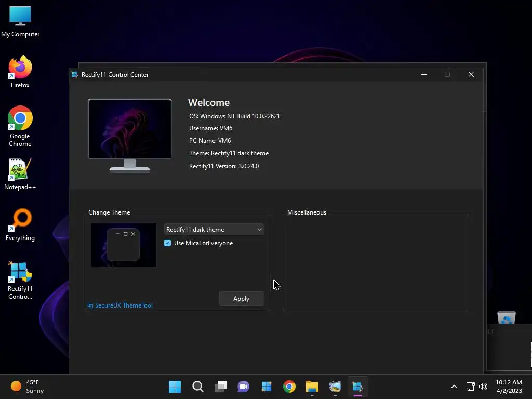Open the taskbar app beside File Explorer

click(x=335, y=387)
